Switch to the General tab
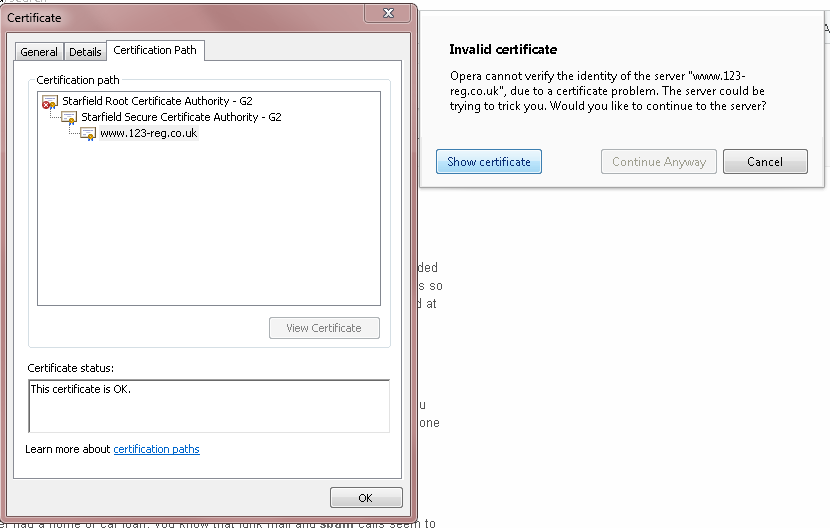 pyautogui.click(x=39, y=52)
